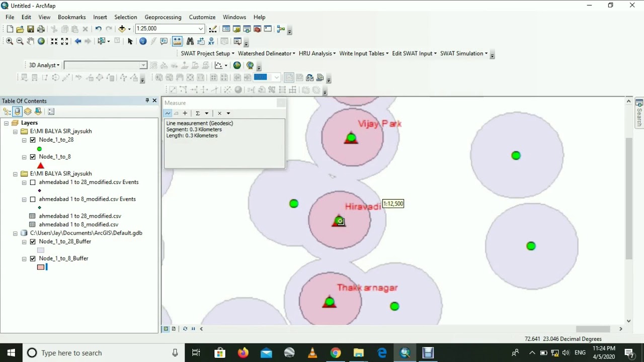The image size is (644, 362).
Task: Click Node_1_to_8 red triangle symbol
Action: [x=41, y=165]
